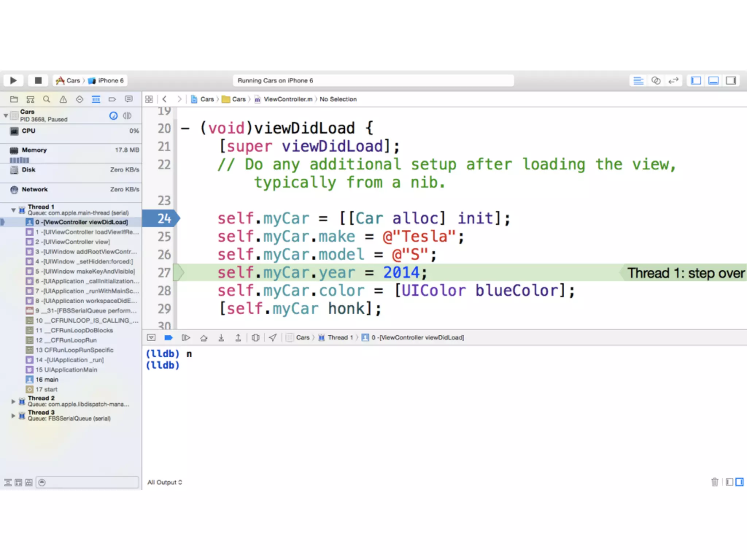Open Debug View Hierarchy icon

[x=256, y=338]
